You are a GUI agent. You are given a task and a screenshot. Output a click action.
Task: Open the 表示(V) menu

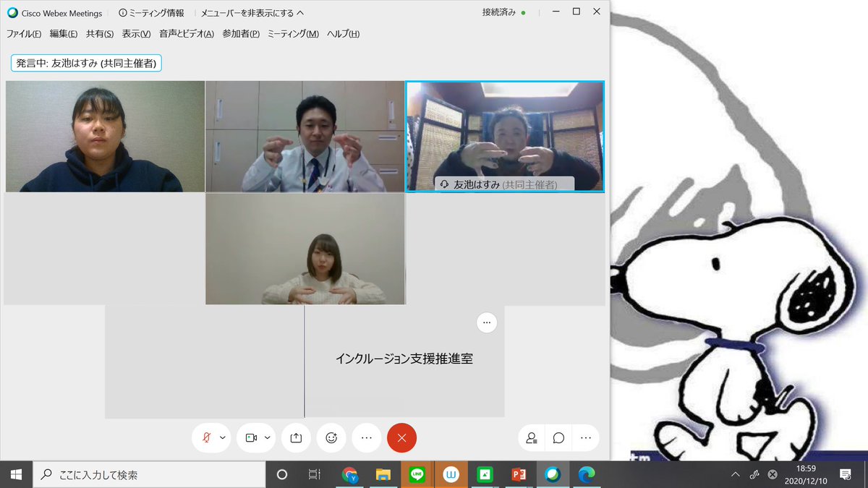(x=136, y=34)
